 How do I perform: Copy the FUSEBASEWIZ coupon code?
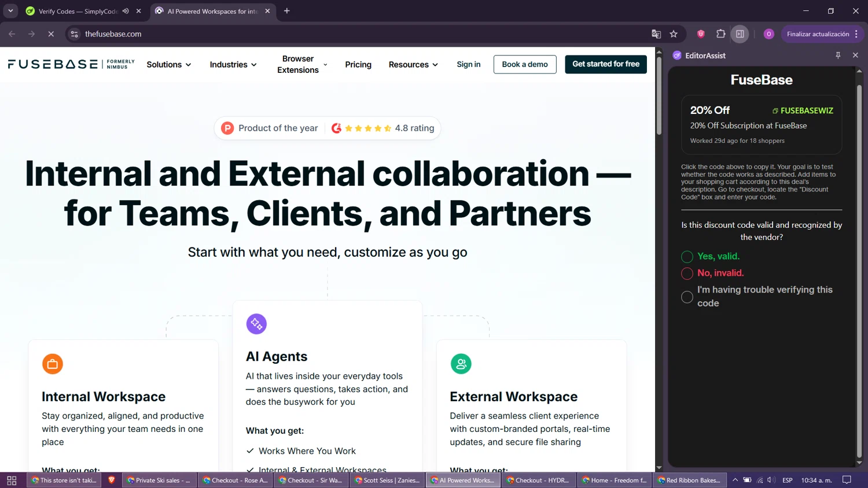(803, 110)
